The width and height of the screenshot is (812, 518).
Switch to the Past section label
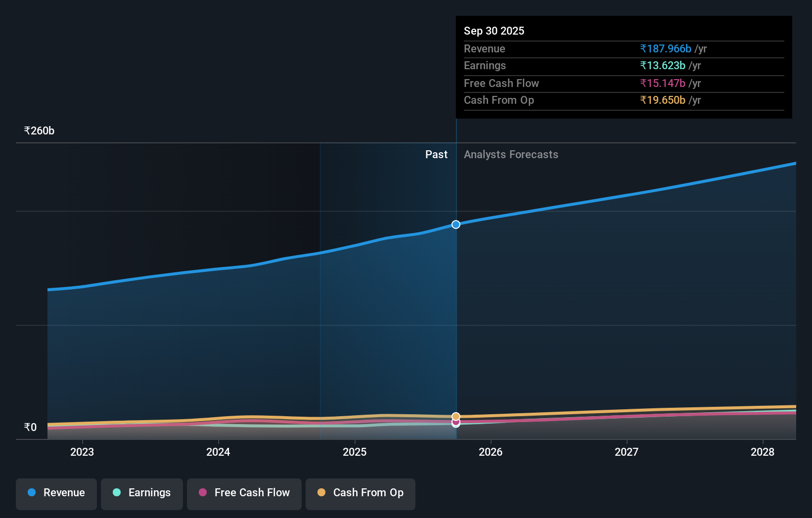(x=436, y=154)
